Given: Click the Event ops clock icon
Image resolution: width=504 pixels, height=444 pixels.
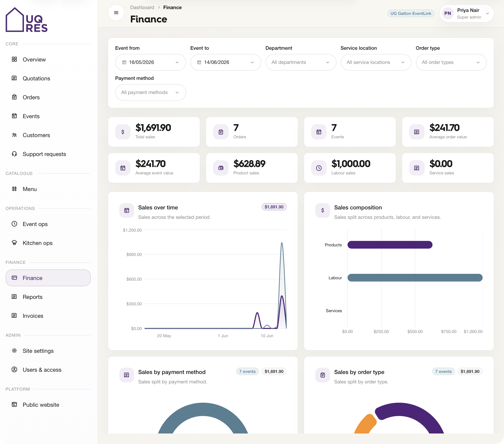Looking at the screenshot, I should [14, 224].
